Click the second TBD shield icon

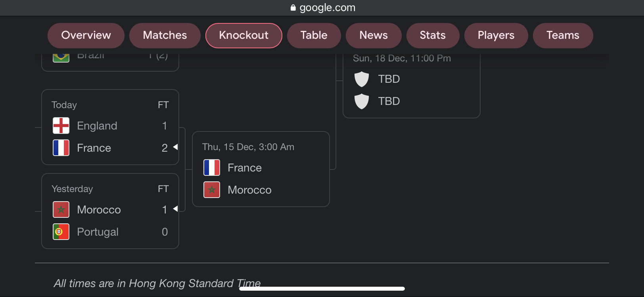point(362,101)
